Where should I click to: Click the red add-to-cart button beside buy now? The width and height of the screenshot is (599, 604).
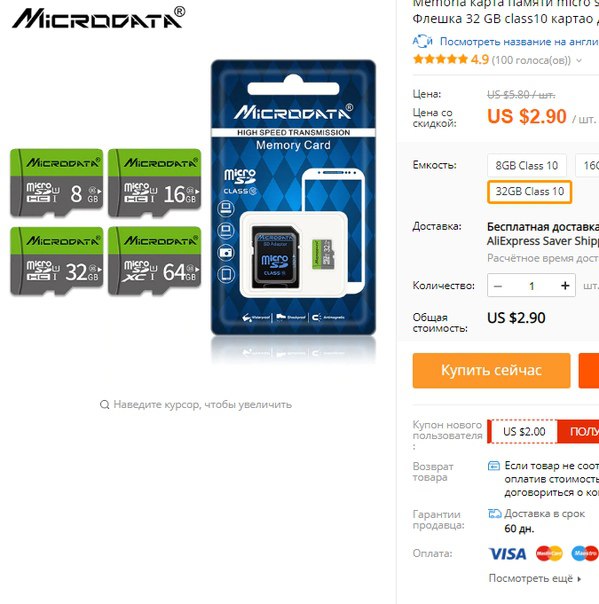coord(589,370)
